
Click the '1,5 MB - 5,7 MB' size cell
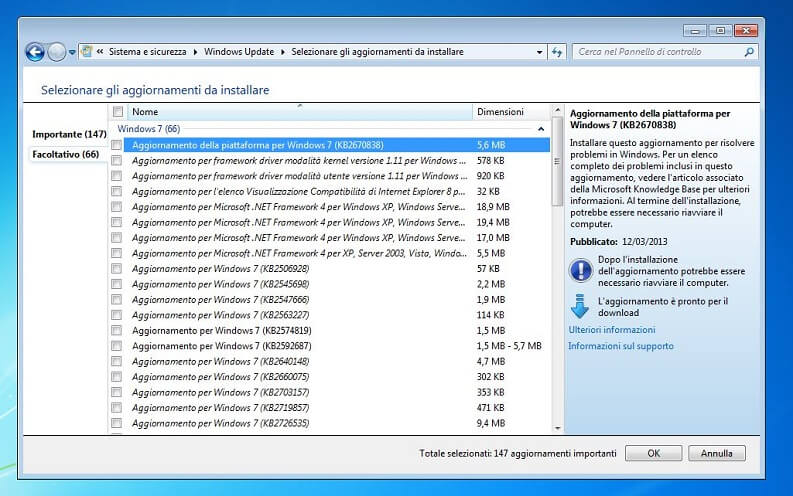(509, 346)
